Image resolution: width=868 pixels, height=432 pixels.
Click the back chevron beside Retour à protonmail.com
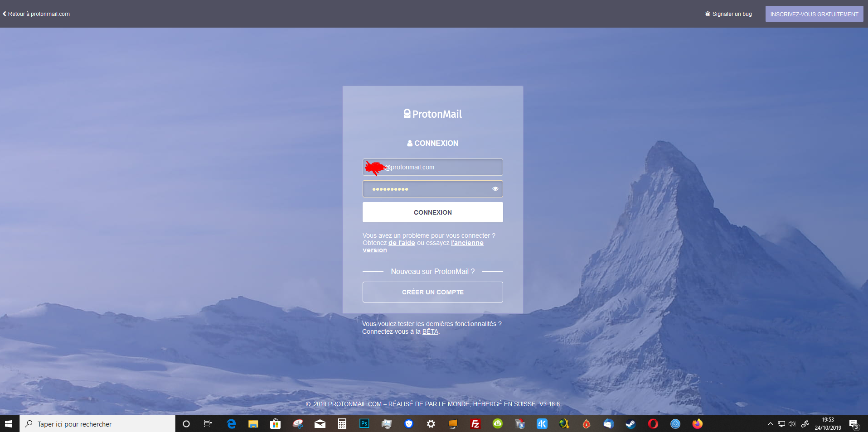(5, 14)
